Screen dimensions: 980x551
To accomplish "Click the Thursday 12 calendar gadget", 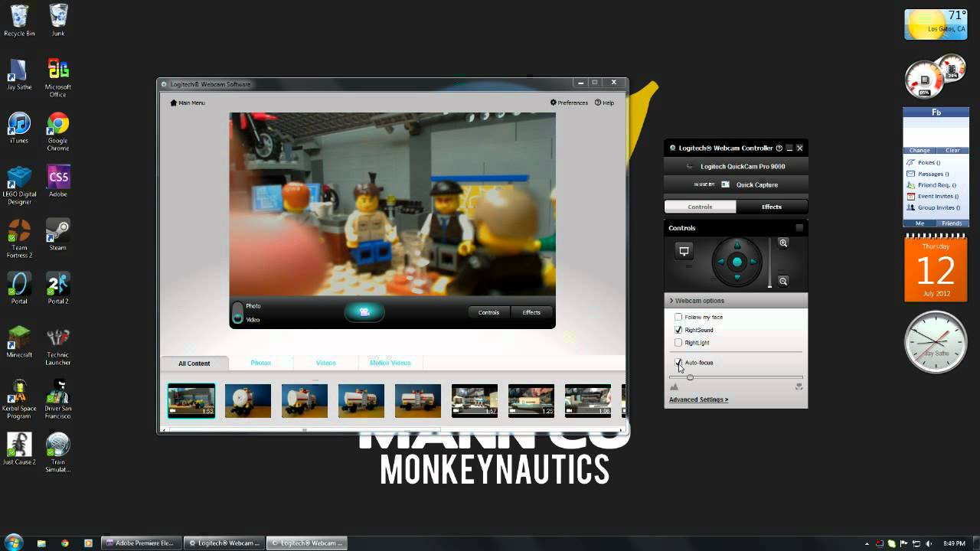I will coord(936,268).
